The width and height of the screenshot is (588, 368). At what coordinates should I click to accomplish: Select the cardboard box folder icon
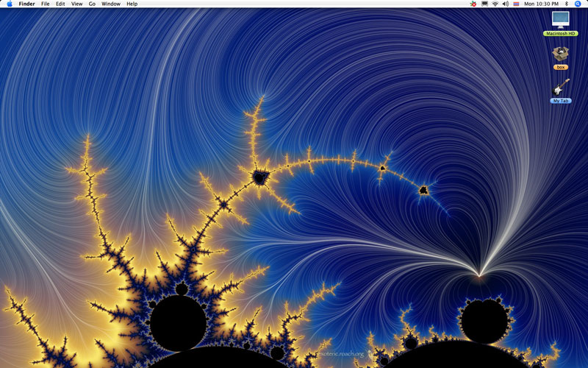pyautogui.click(x=561, y=54)
